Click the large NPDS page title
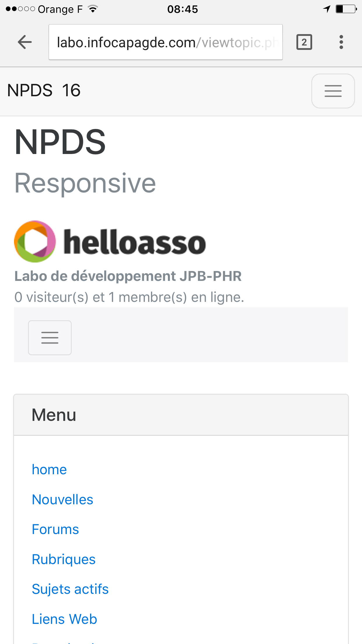 (x=60, y=142)
